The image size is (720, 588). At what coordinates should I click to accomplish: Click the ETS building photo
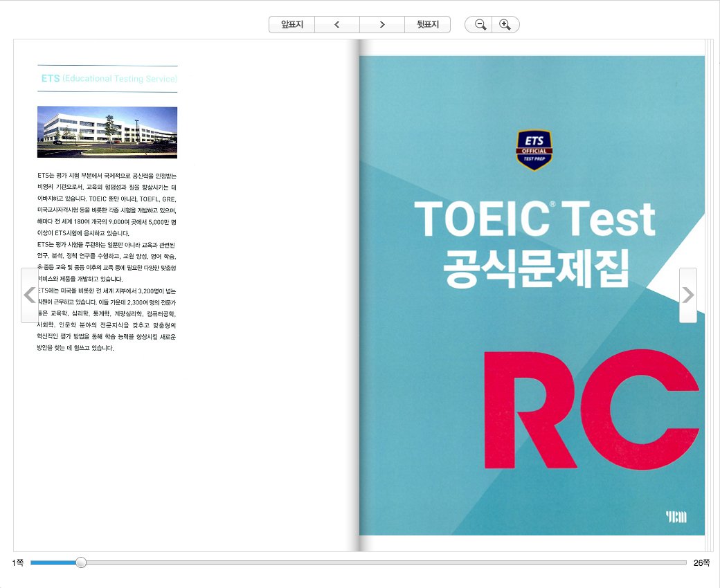coord(107,132)
